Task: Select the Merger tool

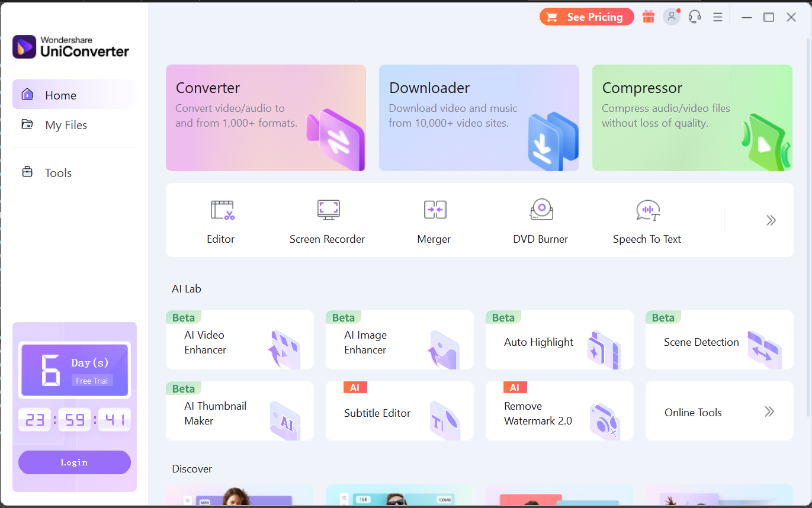Action: click(434, 220)
